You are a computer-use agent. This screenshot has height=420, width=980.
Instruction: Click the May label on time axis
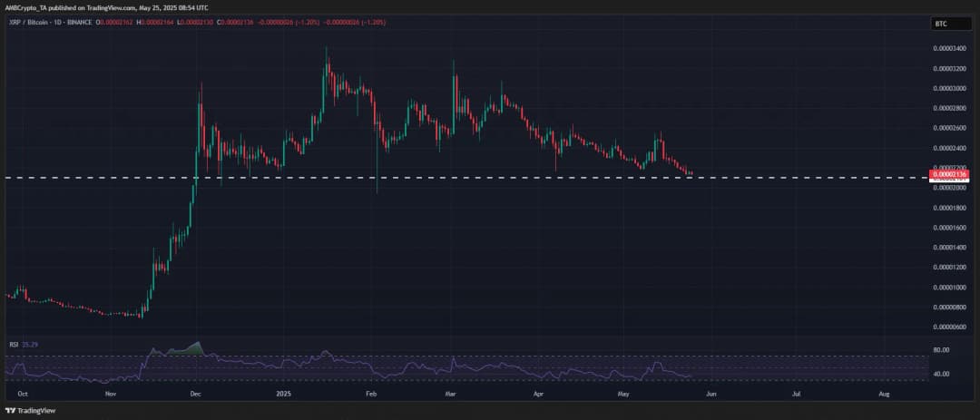point(625,395)
